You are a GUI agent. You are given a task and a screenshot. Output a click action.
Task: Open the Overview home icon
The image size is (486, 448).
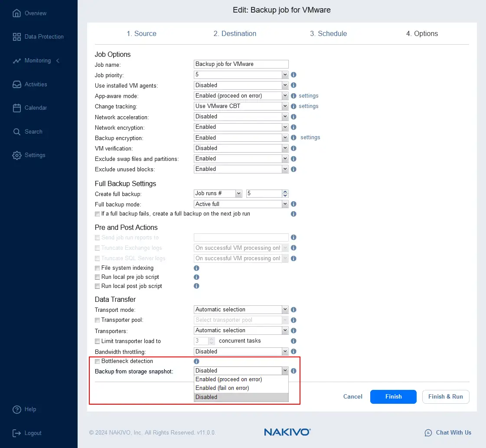coord(17,13)
